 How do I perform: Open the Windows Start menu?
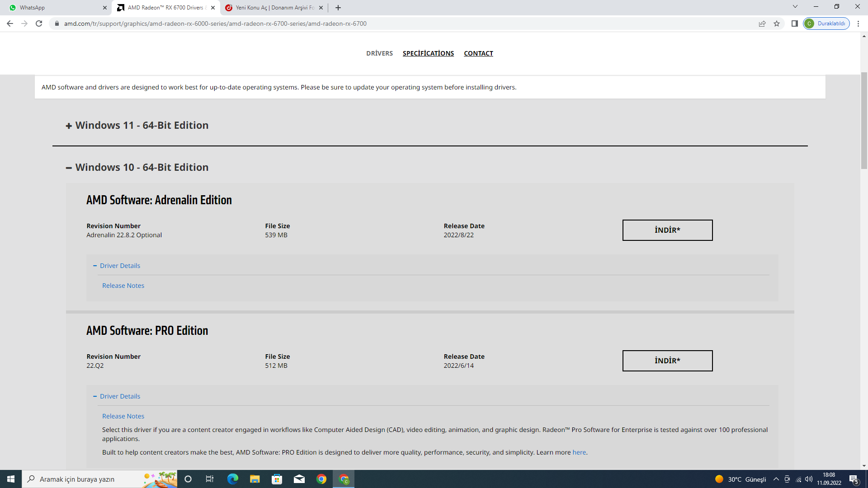(x=11, y=479)
